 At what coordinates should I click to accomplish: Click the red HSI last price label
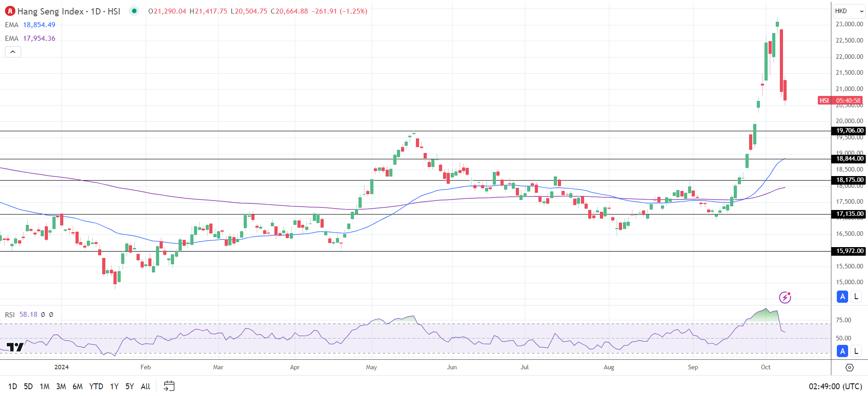click(824, 100)
